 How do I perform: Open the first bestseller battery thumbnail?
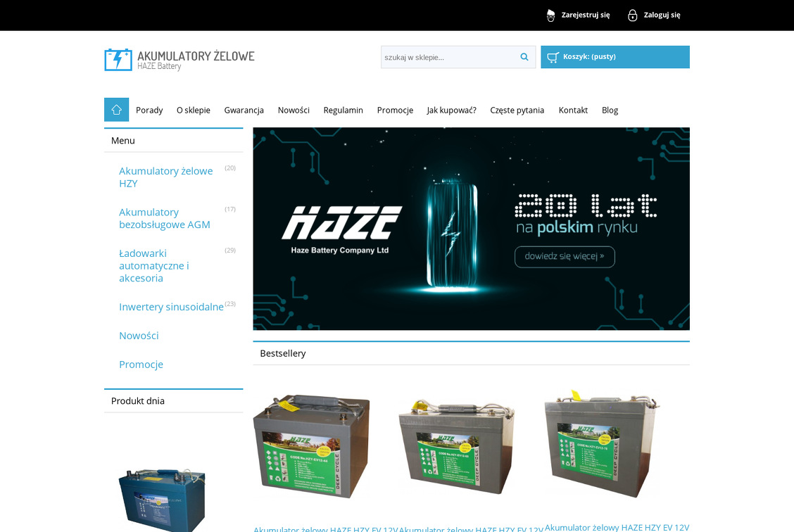311,446
